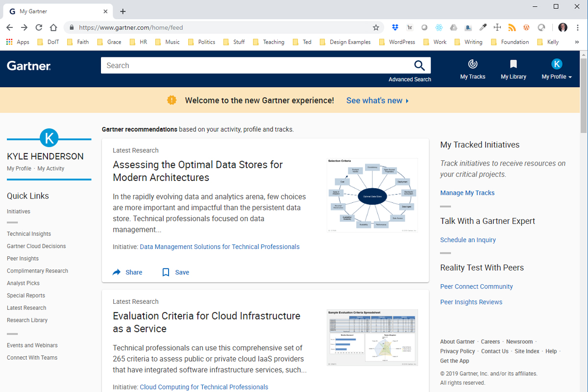Open the WordPress extension icon
This screenshot has width=588, height=392.
click(x=526, y=27)
